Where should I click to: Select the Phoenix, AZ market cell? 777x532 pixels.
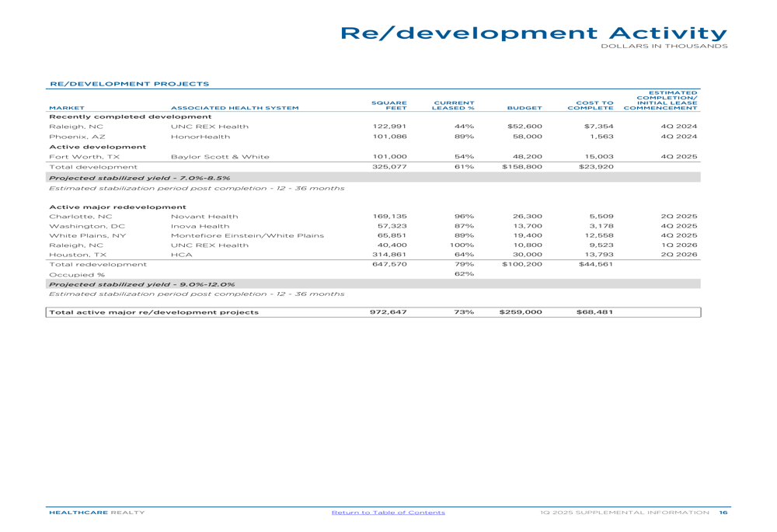click(x=77, y=137)
